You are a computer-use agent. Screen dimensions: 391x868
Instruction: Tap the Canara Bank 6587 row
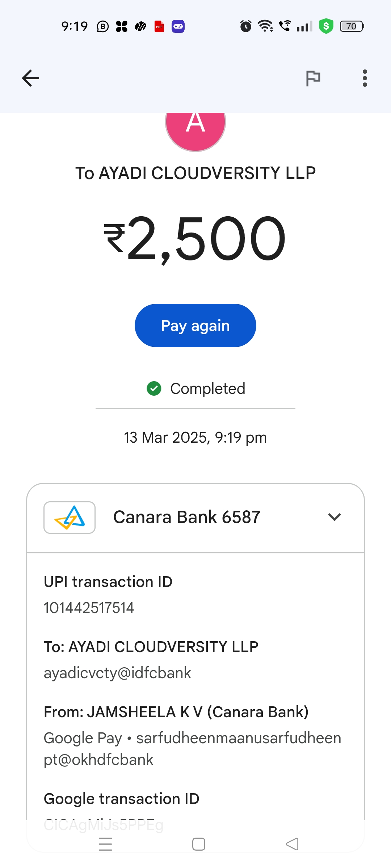pos(187,517)
